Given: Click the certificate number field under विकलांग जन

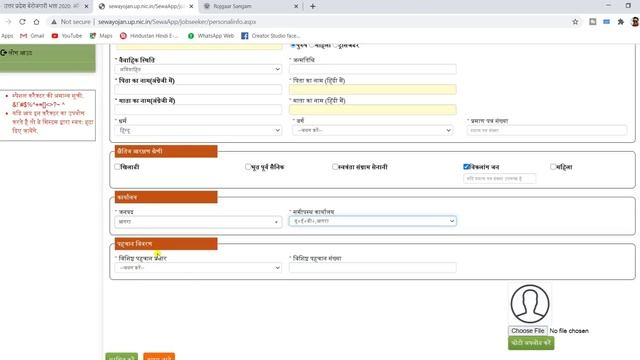Looking at the screenshot, I should coord(500,178).
